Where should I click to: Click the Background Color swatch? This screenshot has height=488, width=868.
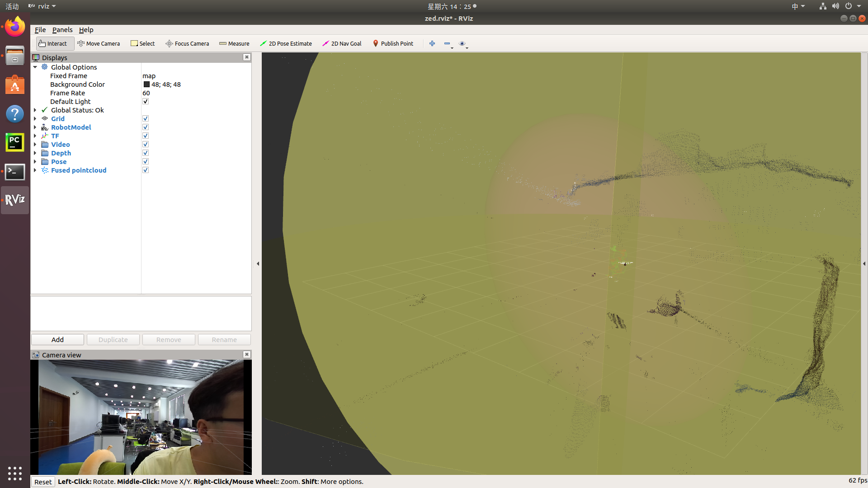pos(146,84)
